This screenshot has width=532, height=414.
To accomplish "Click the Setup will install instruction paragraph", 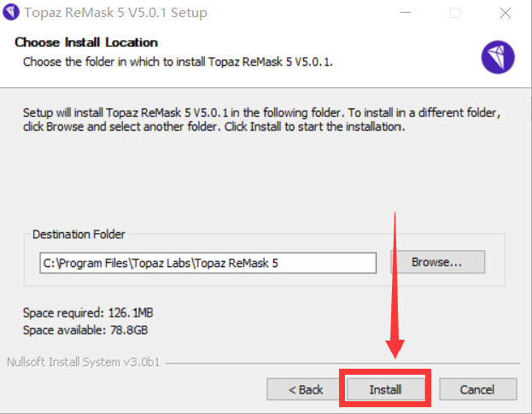I will [x=261, y=120].
